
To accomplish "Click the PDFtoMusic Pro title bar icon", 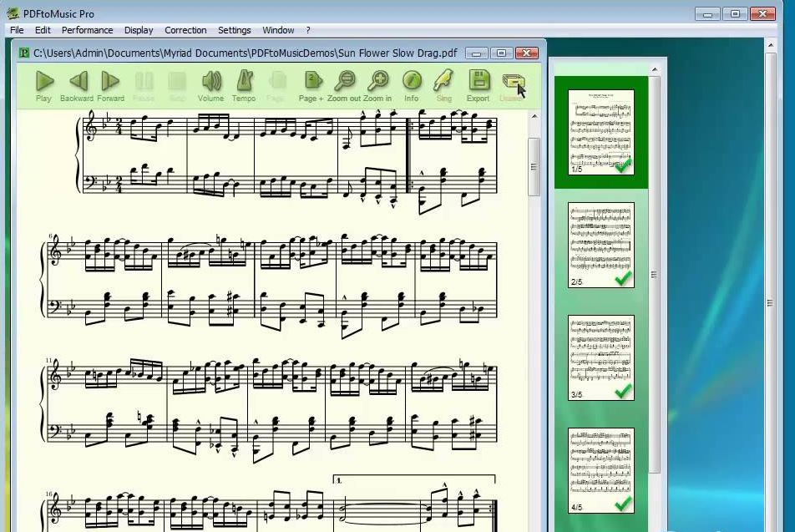I will pyautogui.click(x=13, y=13).
